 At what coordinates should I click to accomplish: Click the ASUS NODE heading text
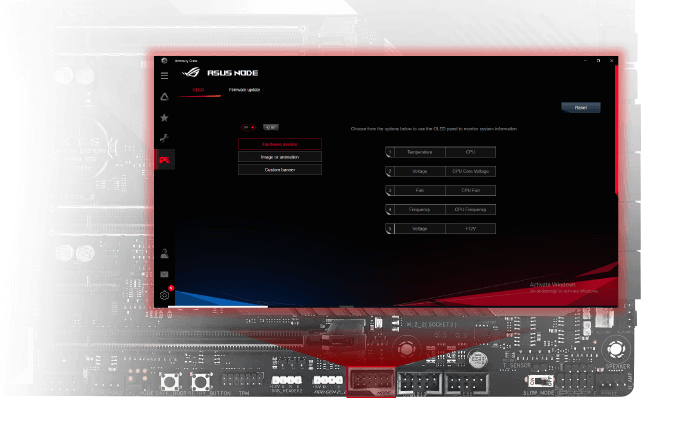(233, 73)
